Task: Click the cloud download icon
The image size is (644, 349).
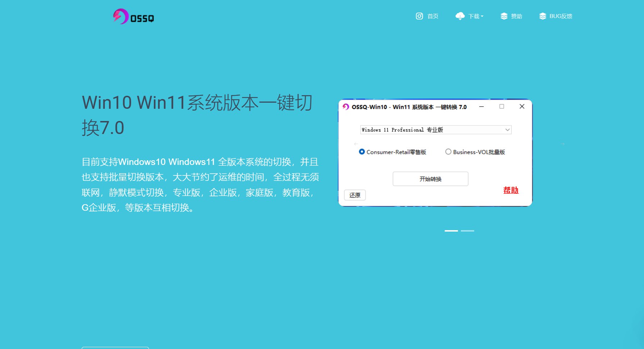Action: click(x=460, y=16)
